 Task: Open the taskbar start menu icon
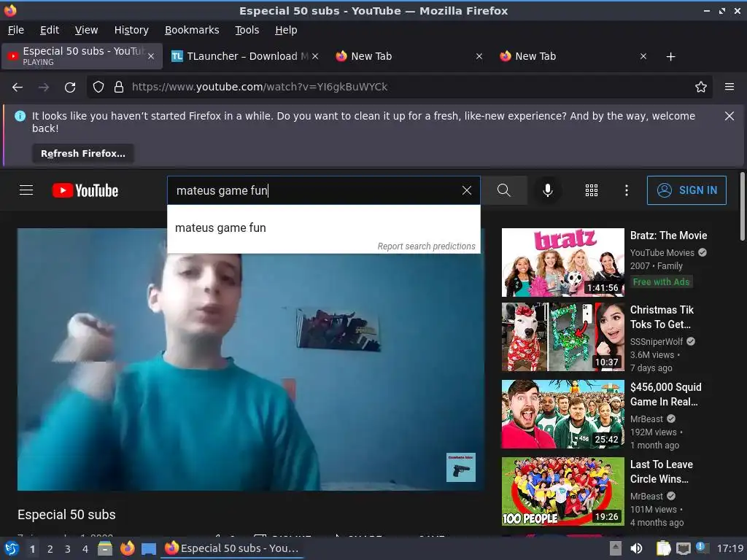(12, 548)
